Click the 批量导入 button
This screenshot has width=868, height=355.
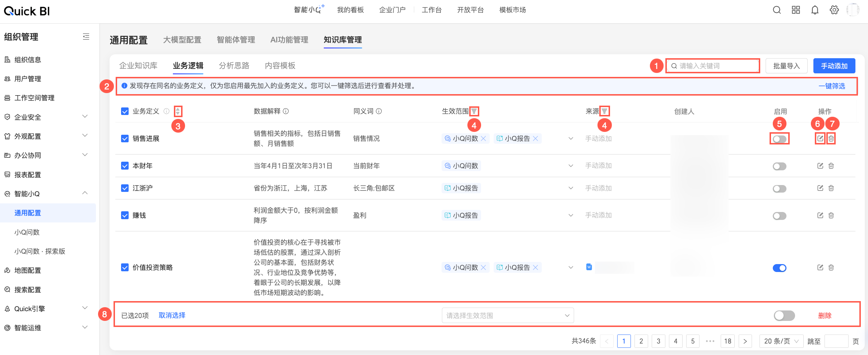coord(786,66)
